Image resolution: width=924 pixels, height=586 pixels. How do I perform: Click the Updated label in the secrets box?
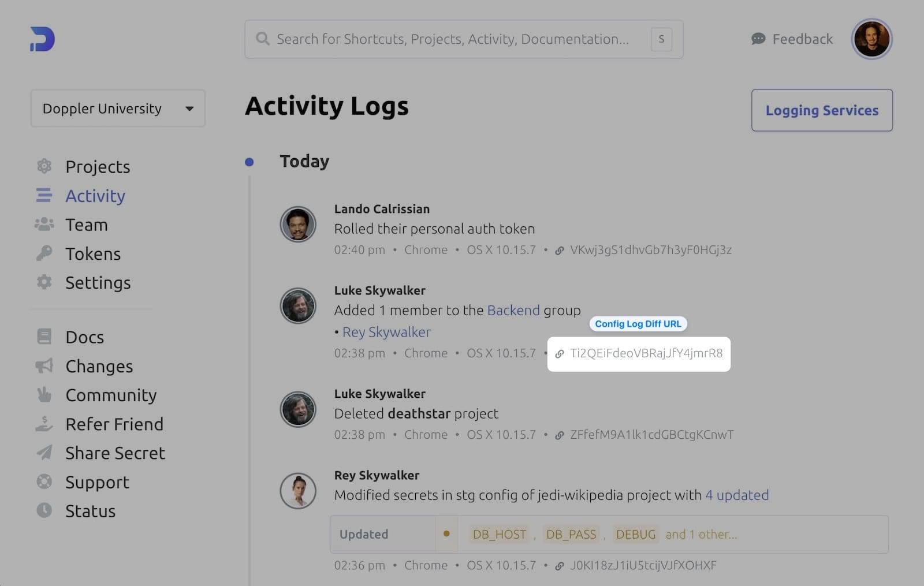[x=364, y=534]
